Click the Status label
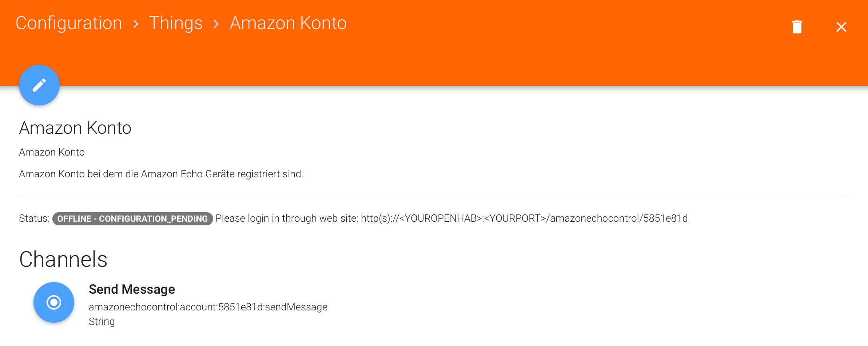Viewport: 868px width, 346px height. point(34,218)
